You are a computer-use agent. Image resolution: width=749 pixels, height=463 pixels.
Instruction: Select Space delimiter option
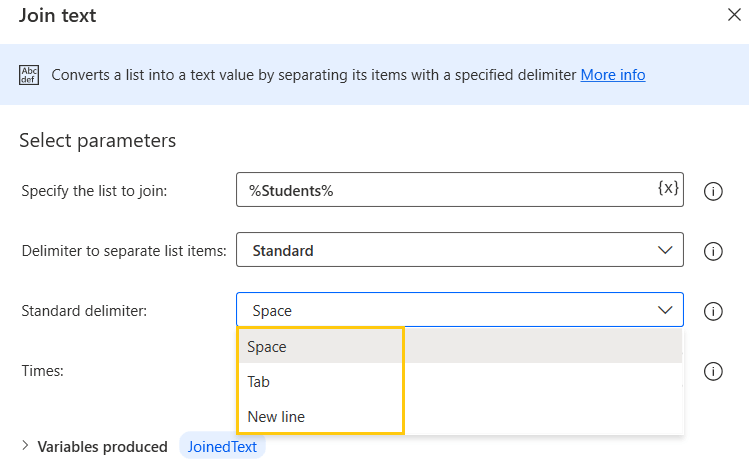click(x=460, y=346)
